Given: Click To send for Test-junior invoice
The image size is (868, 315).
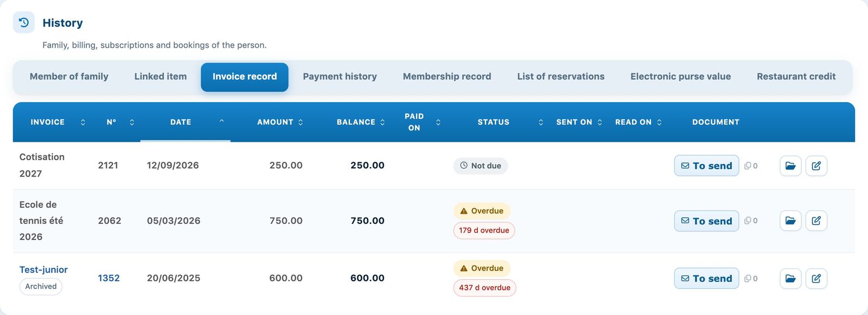Looking at the screenshot, I should (706, 279).
